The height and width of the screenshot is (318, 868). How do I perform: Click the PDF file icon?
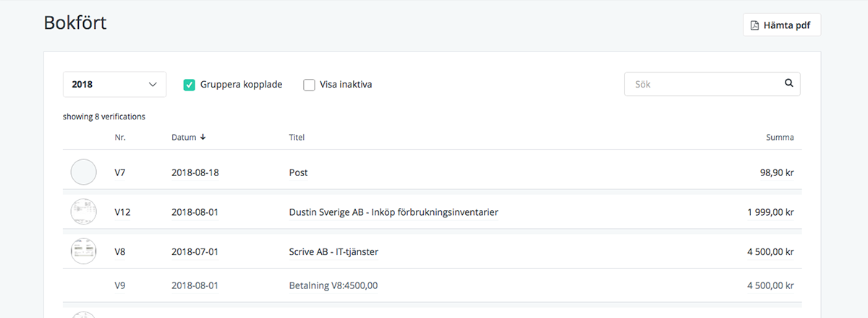point(755,25)
